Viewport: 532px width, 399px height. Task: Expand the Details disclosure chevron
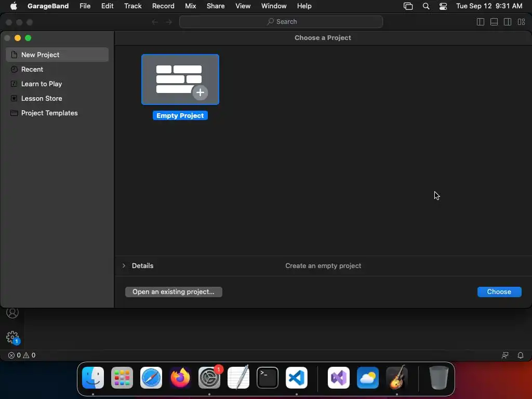point(124,265)
